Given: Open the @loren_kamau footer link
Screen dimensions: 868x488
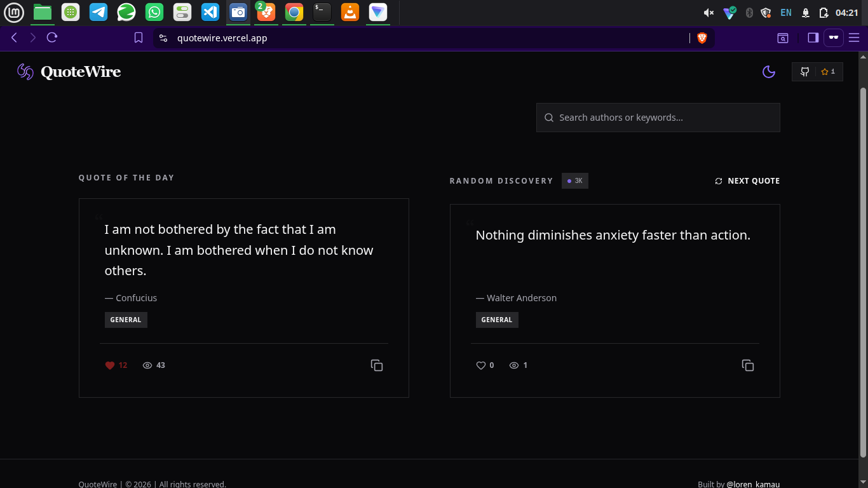Looking at the screenshot, I should (753, 484).
